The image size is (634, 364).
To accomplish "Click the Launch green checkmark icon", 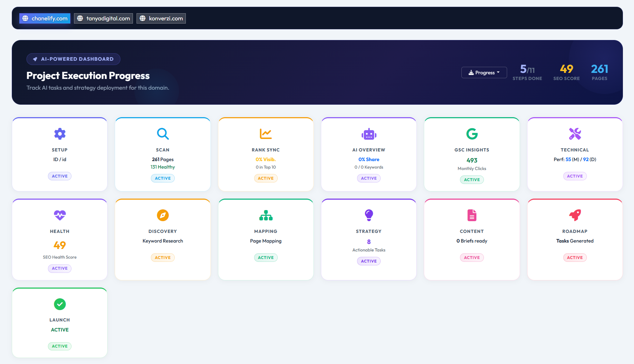I will [60, 304].
